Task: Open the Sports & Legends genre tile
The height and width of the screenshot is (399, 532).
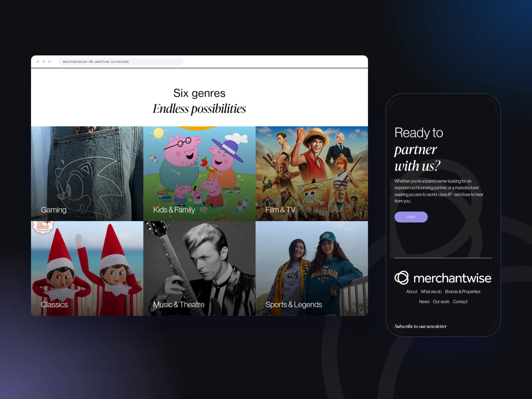Action: 312,268
